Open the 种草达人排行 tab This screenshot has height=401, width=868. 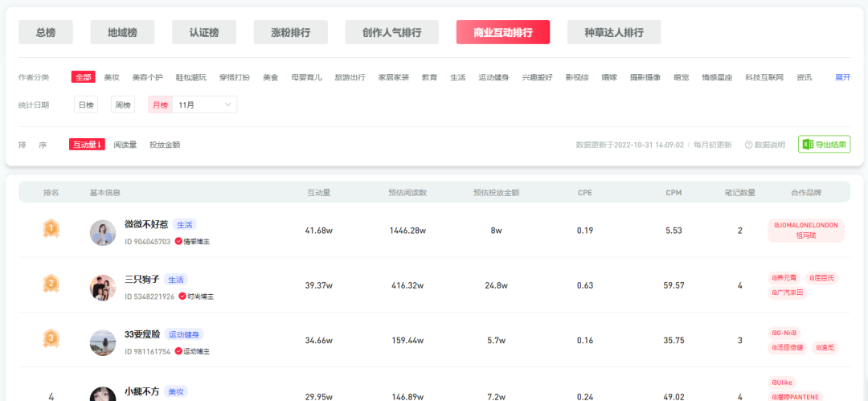tap(614, 32)
